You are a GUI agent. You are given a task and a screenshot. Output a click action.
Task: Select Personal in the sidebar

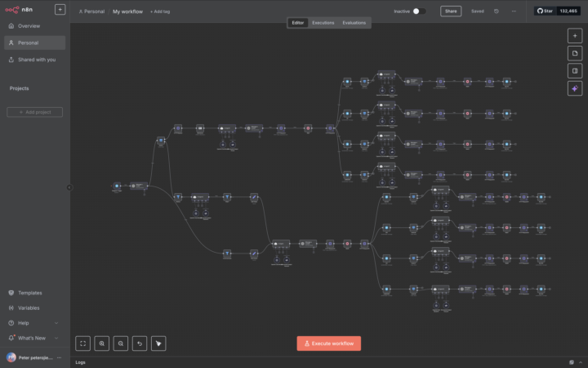click(34, 43)
